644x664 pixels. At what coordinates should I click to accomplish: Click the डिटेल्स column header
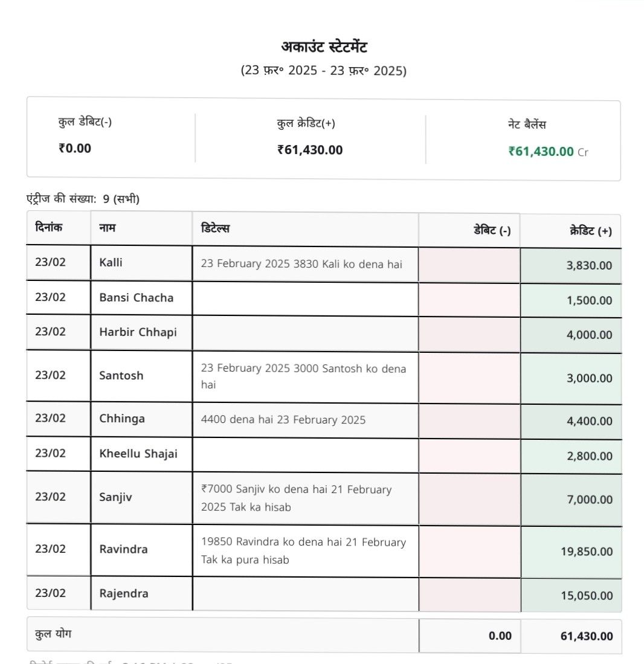click(x=215, y=228)
